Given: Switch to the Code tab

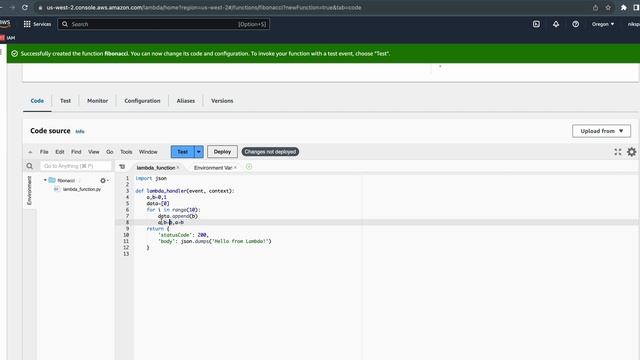Looking at the screenshot, I should click(x=37, y=101).
